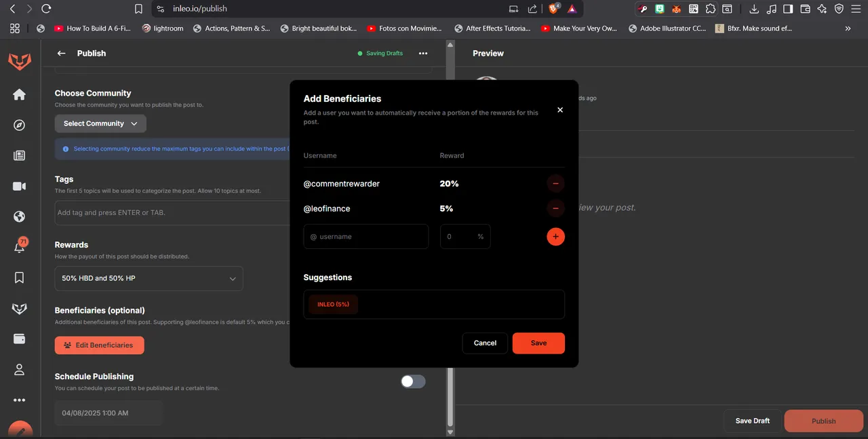Open the Bright beautiful bok... bookmark
Screen dimensions: 868x439
tap(318, 28)
